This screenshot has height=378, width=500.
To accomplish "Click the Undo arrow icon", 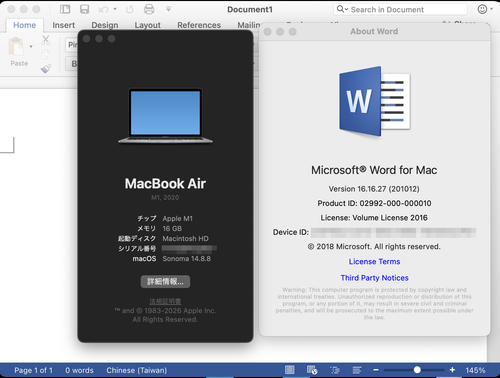I will [x=104, y=9].
